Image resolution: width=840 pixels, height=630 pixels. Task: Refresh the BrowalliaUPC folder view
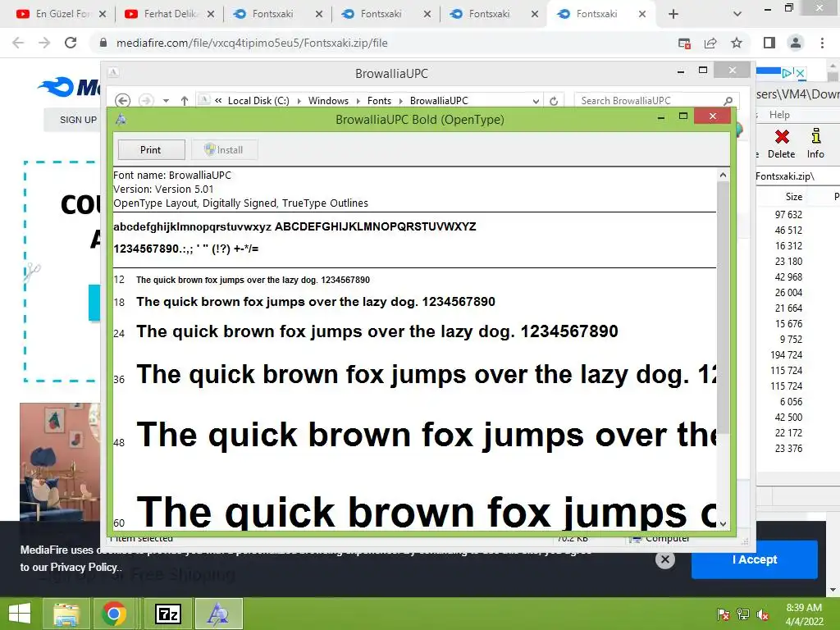[554, 101]
